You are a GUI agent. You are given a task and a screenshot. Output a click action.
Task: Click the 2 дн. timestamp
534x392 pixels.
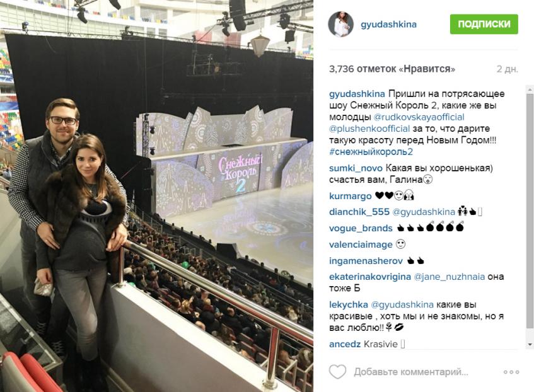tap(507, 69)
